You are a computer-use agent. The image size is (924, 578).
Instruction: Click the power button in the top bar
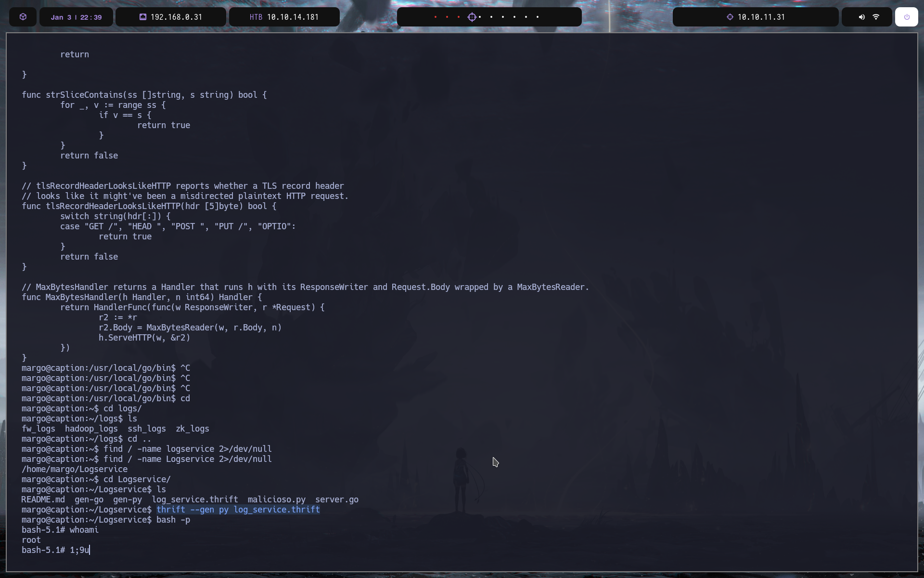click(907, 17)
